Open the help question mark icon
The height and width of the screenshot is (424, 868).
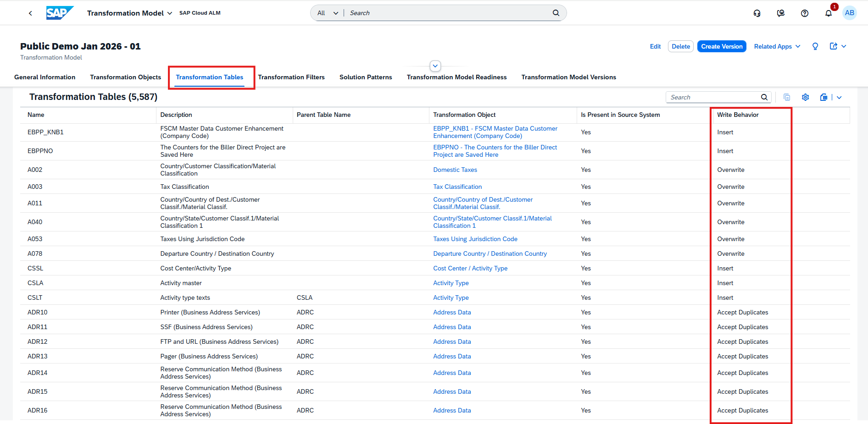(x=805, y=13)
